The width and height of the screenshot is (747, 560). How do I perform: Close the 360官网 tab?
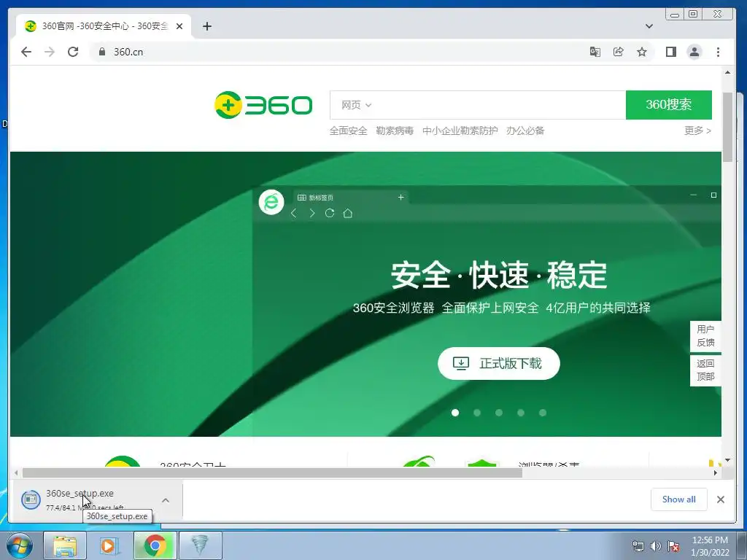click(179, 26)
